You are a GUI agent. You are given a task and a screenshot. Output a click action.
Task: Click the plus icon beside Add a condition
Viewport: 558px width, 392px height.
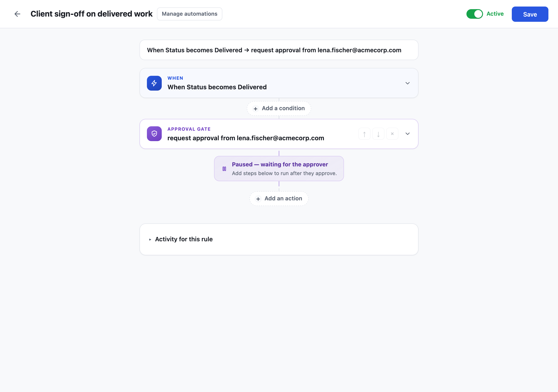[255, 109]
